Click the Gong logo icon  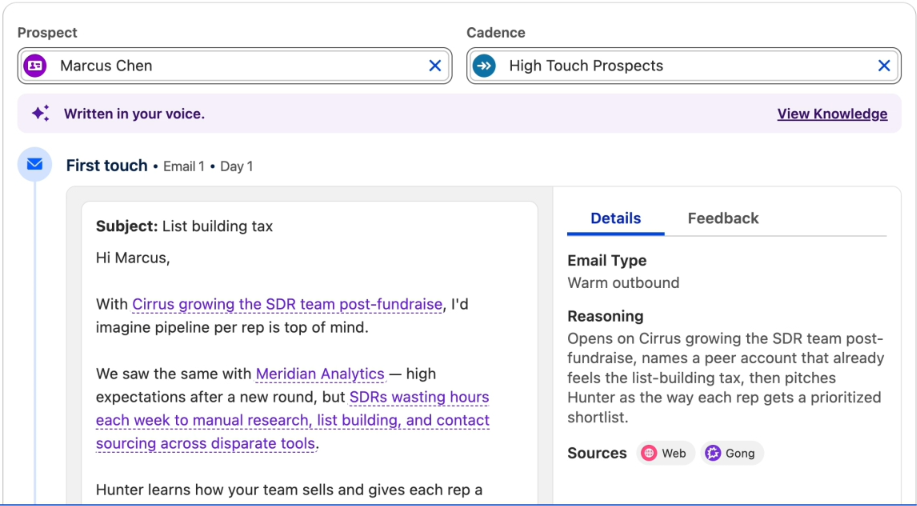click(x=712, y=453)
